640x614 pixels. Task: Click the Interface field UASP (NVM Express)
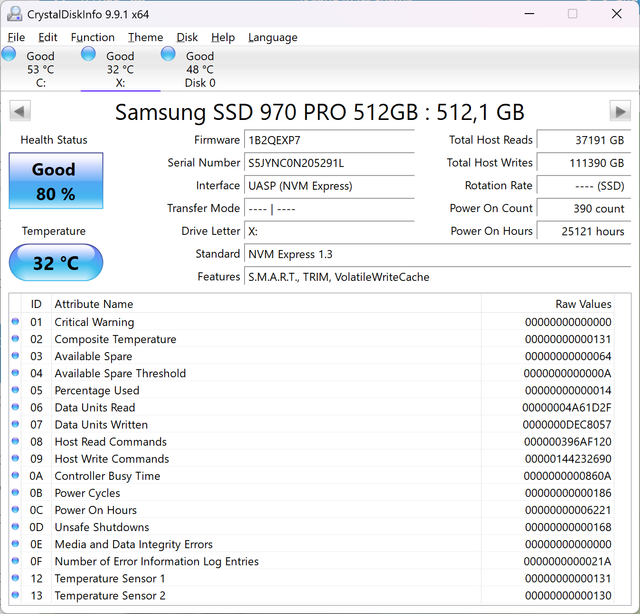point(329,186)
